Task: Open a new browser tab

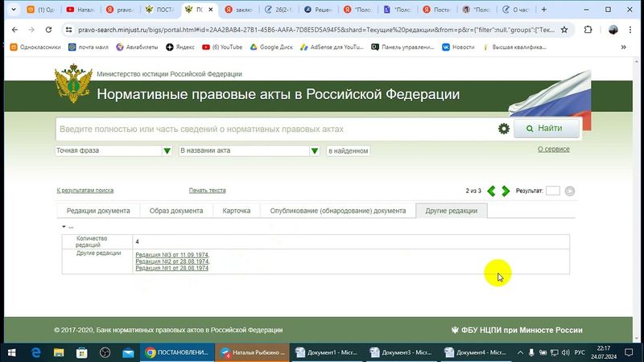Action: 544,10
